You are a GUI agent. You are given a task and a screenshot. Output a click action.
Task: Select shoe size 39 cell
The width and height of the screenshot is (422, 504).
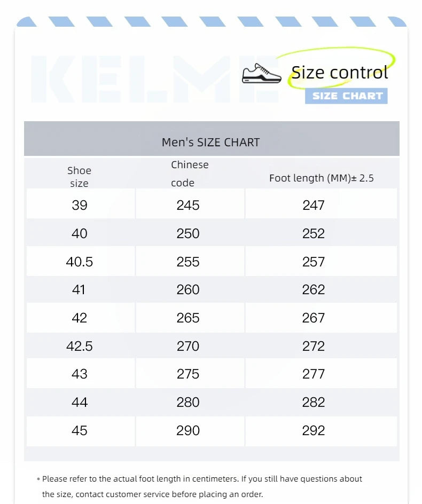[80, 205]
